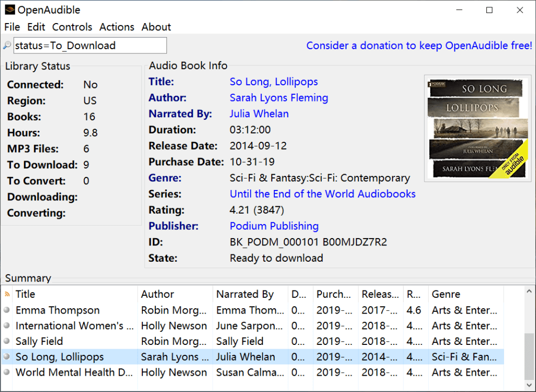The width and height of the screenshot is (536, 392).
Task: Sort table by Genre column header
Action: (466, 294)
